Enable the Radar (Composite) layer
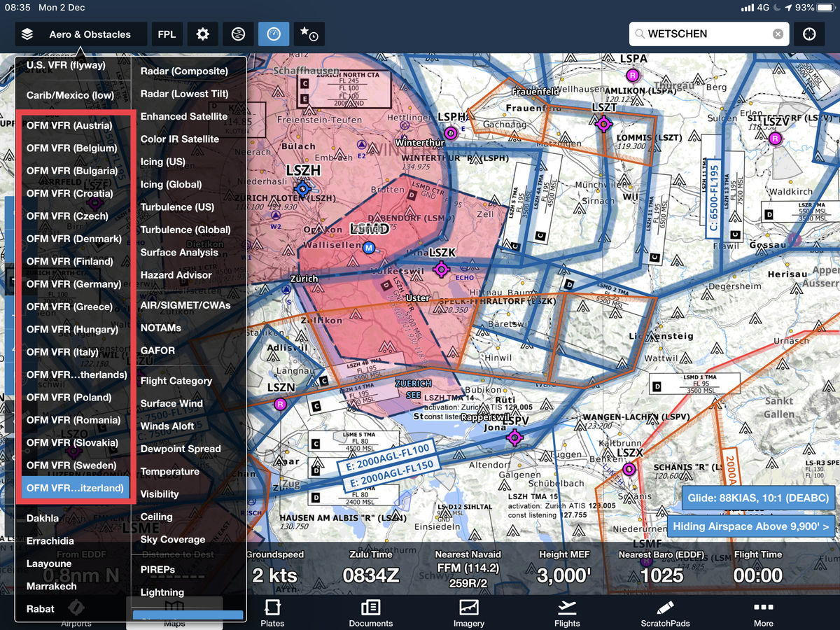This screenshot has height=630, width=840. click(184, 71)
